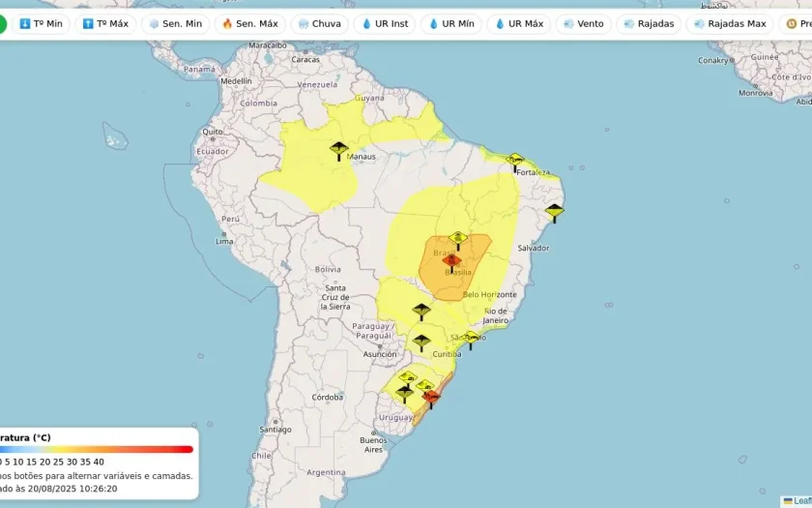The image size is (812, 508).
Task: Open the black alert marker north of Uruguay
Action: point(404,394)
